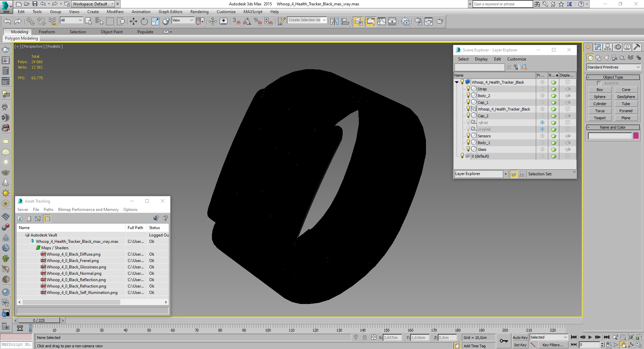Select the Select and Move tool
The image size is (644, 349).
coord(133,21)
